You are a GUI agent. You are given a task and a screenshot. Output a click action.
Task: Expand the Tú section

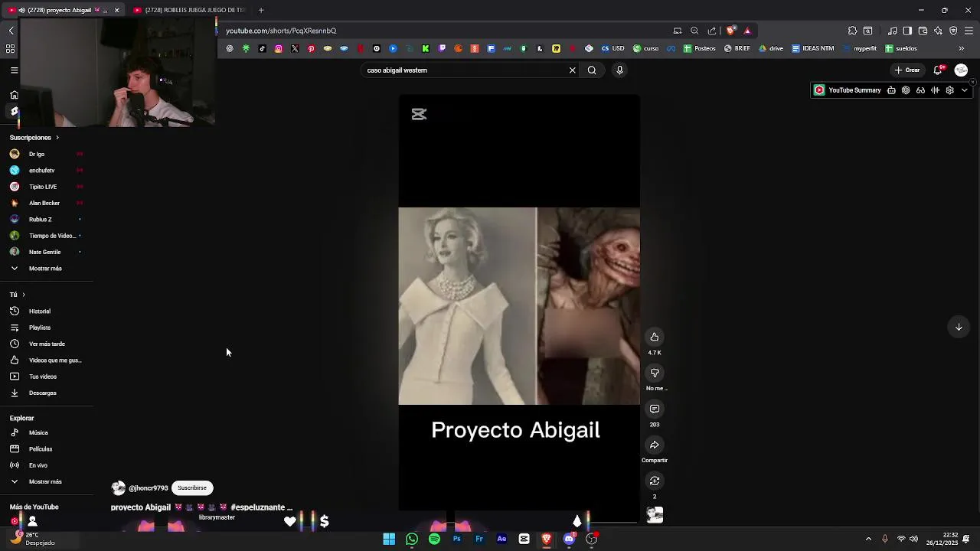(x=18, y=295)
